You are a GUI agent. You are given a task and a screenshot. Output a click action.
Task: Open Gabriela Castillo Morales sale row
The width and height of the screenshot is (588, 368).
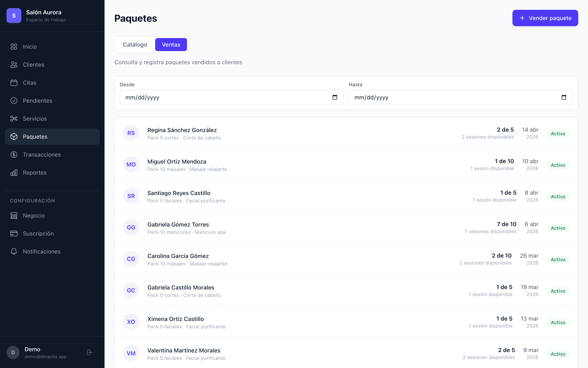pos(346,291)
